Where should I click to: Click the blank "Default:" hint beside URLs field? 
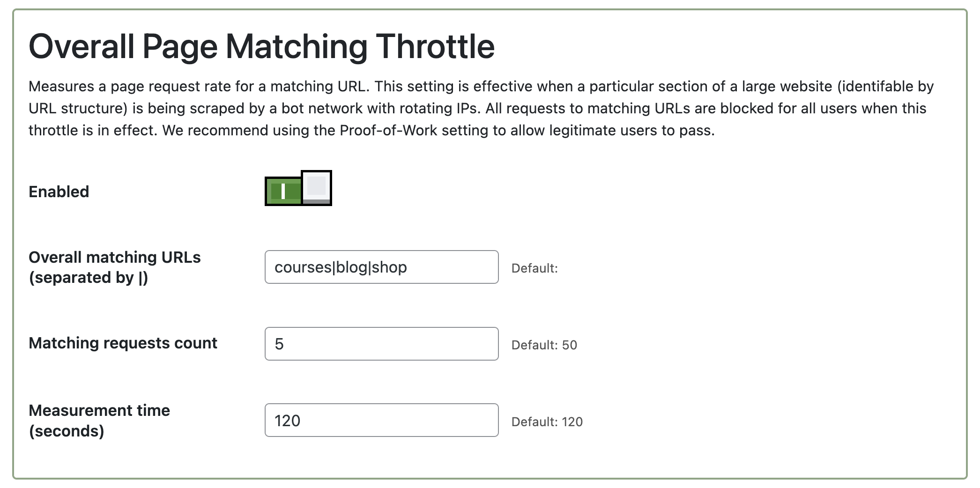click(x=535, y=268)
